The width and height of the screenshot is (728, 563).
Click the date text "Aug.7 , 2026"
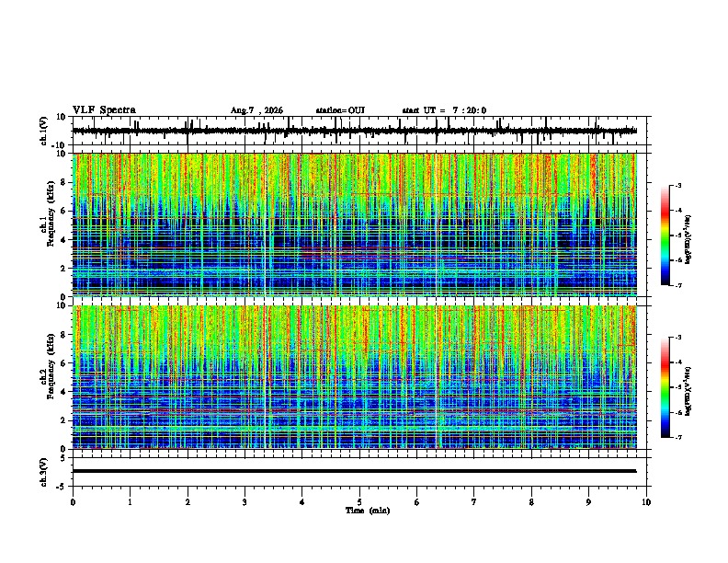tap(256, 110)
